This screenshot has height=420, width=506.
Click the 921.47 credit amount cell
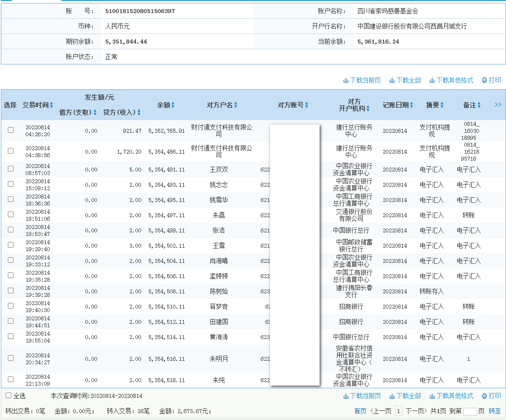[132, 131]
